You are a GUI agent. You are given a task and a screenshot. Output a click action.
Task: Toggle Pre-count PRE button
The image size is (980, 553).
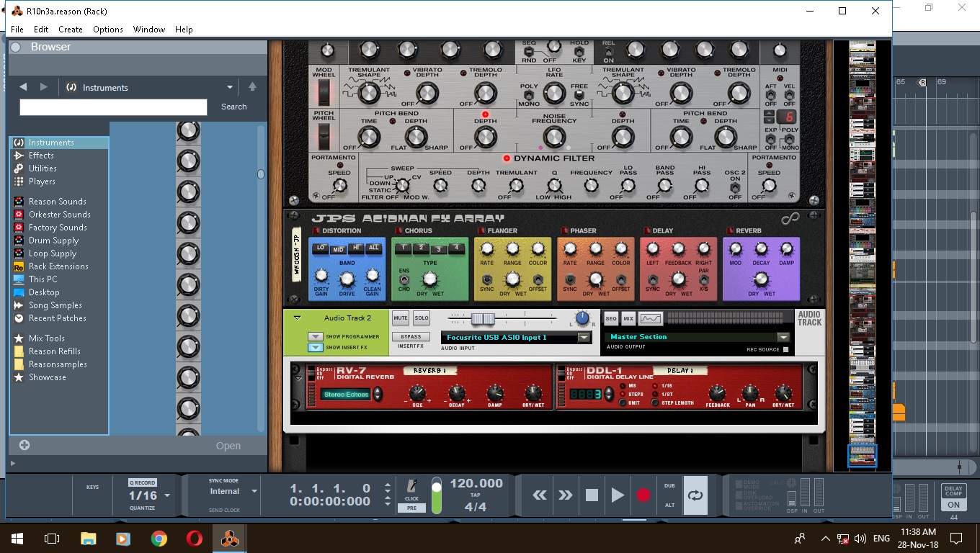411,508
